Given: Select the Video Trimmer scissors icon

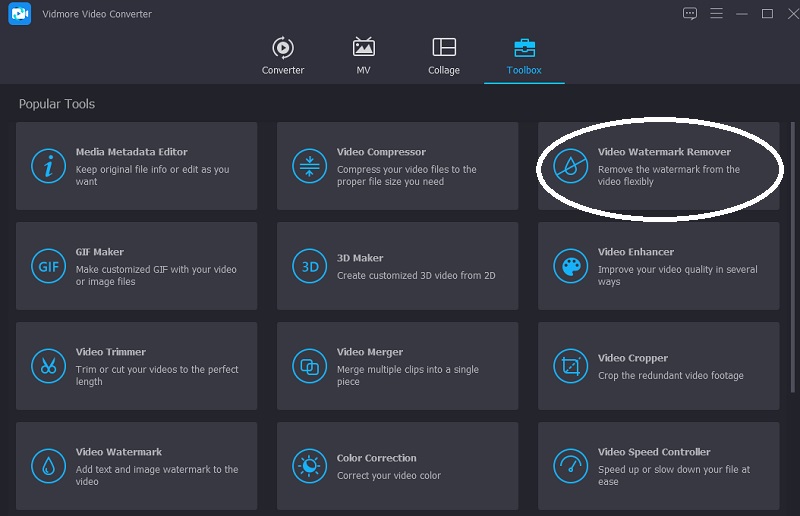Looking at the screenshot, I should click(48, 366).
